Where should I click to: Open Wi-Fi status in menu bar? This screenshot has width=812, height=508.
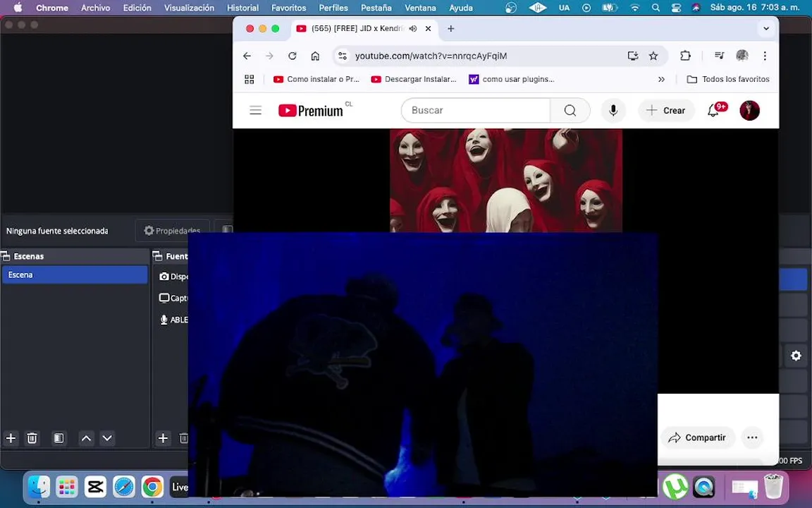(x=634, y=8)
